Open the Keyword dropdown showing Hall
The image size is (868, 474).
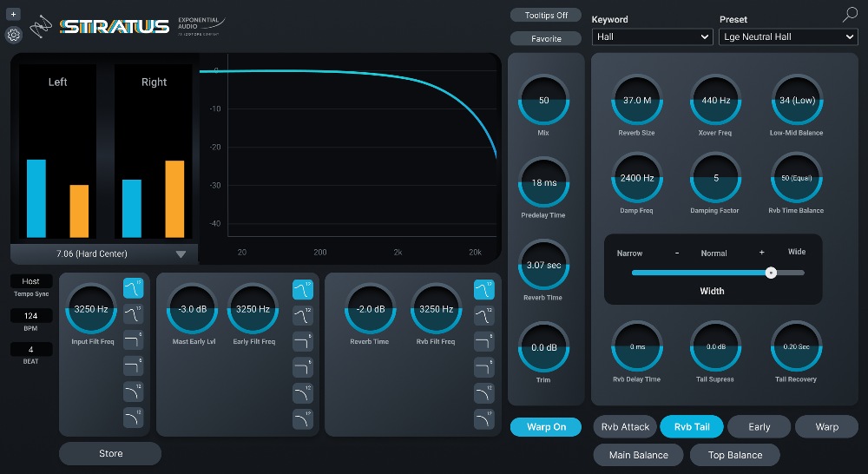653,36
